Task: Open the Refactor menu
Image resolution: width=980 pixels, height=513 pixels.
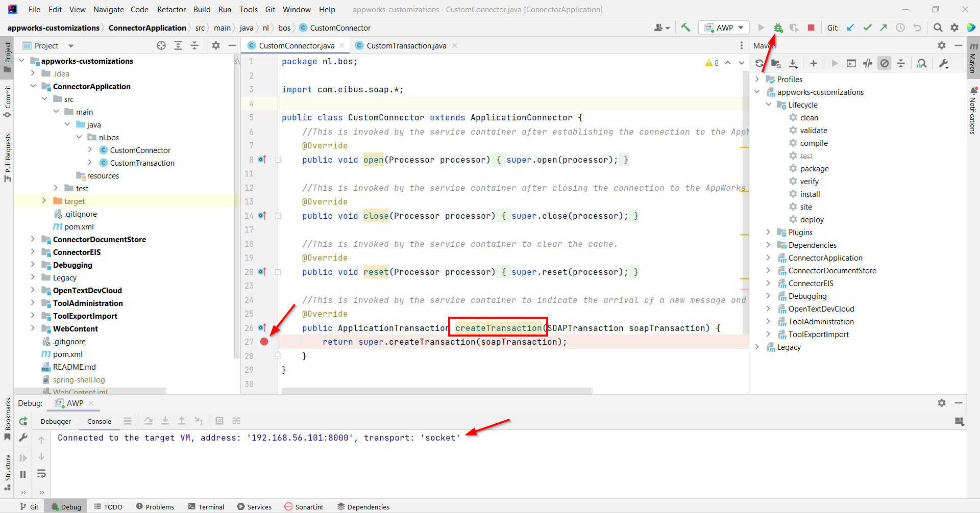Action: click(171, 10)
